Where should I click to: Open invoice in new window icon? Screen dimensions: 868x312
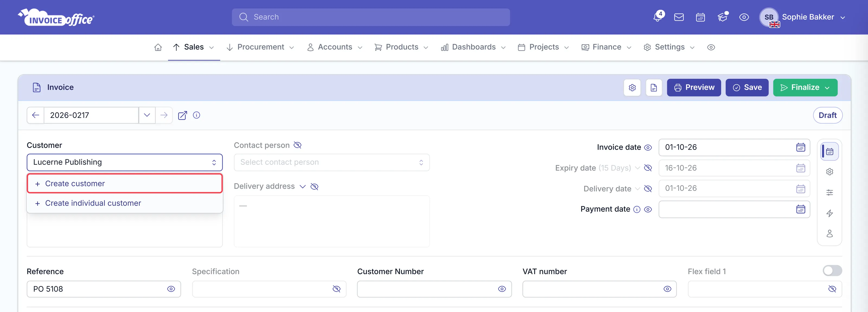coord(182,115)
